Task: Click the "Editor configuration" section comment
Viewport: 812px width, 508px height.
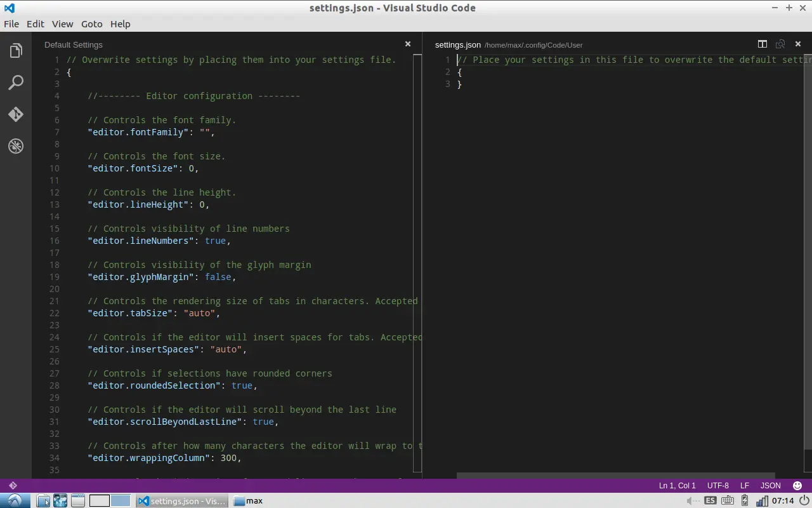Action: [194, 96]
